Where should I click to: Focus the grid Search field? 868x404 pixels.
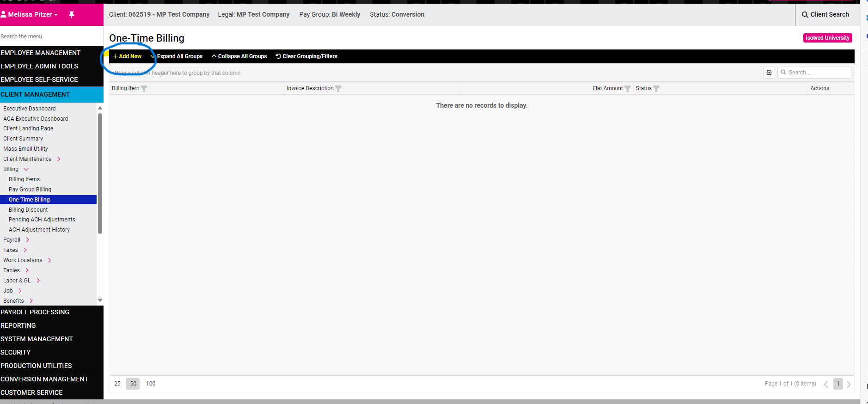814,73
